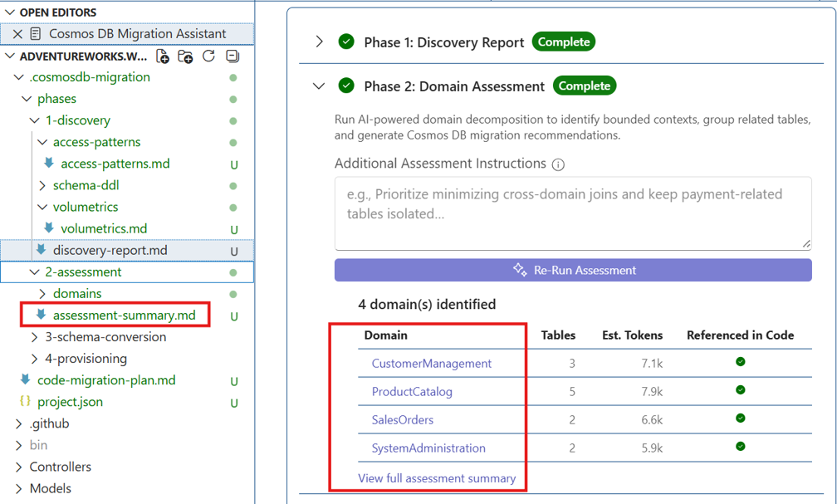Click the file icon beside Cosmos DB Migration Assistant
The image size is (837, 504).
pyautogui.click(x=36, y=34)
